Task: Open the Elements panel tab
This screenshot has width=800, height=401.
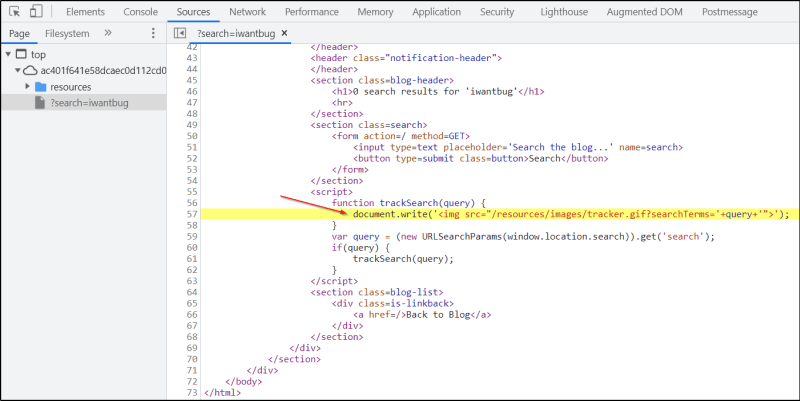Action: pyautogui.click(x=85, y=12)
